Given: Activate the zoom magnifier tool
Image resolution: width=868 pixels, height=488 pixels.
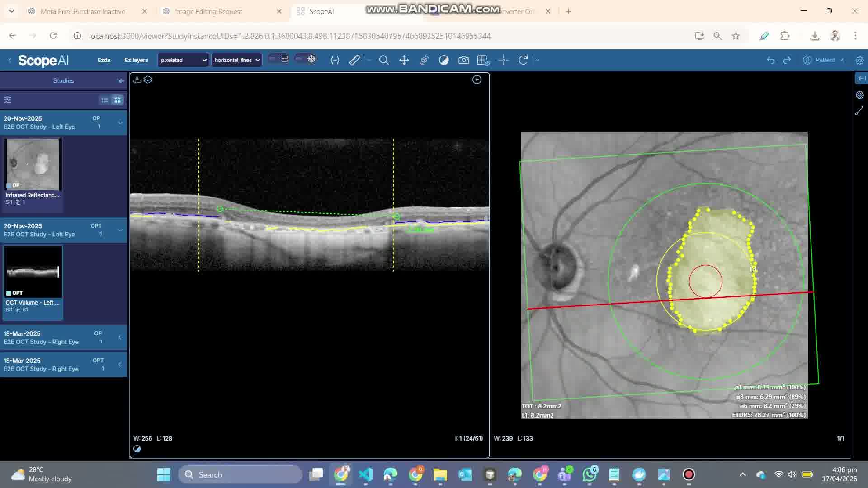Looking at the screenshot, I should (384, 60).
